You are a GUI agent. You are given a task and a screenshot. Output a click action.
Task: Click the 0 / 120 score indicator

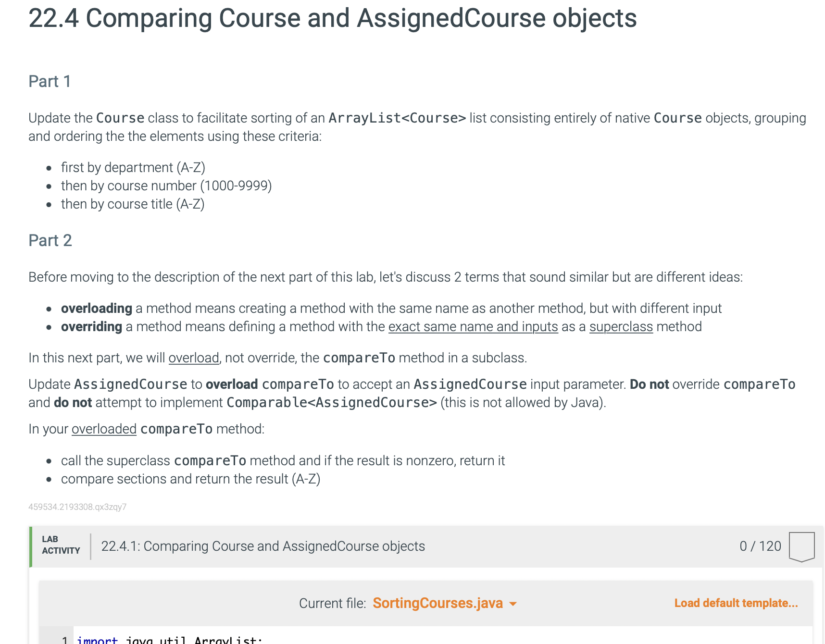[x=760, y=546]
